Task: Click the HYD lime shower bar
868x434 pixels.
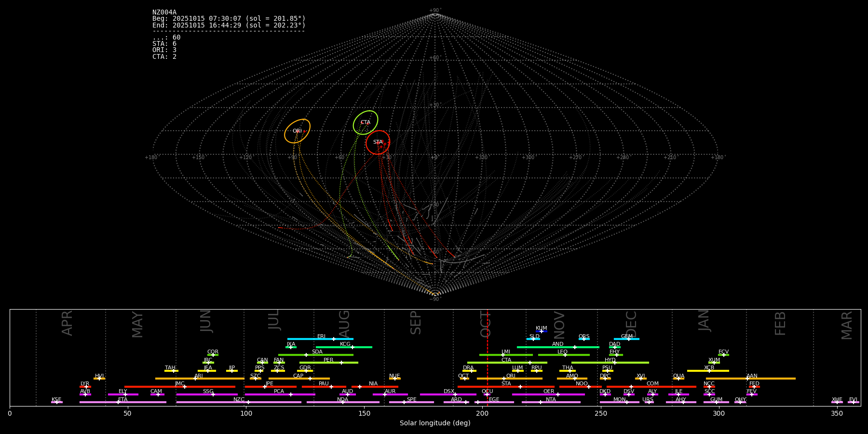Action: (610, 363)
